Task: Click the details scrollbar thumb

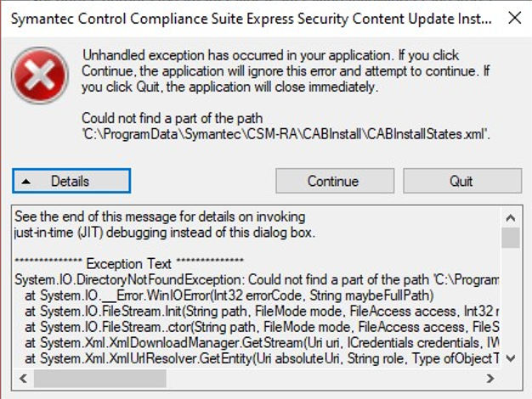Action: pos(510,236)
